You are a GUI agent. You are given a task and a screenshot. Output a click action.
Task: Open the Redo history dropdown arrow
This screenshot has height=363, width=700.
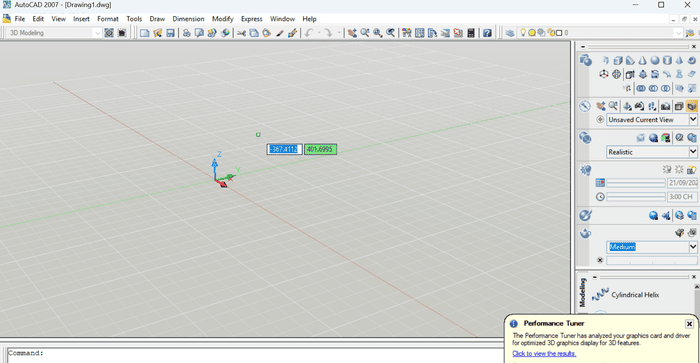tap(338, 33)
